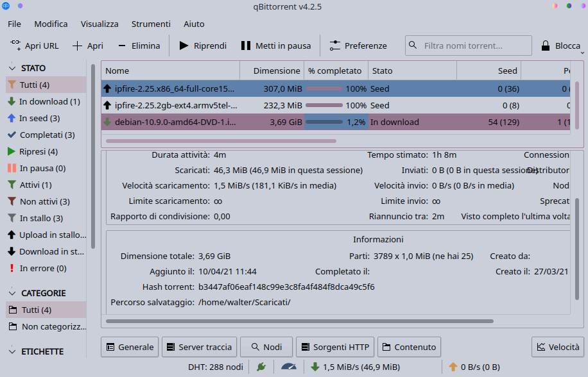Click details panel horizontal scrollbar

pyautogui.click(x=300, y=321)
